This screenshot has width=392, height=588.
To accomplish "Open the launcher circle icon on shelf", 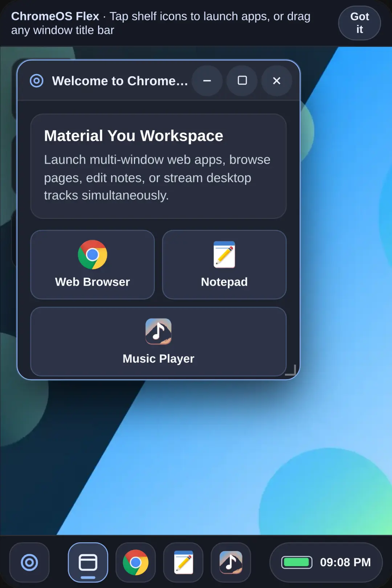I will (29, 562).
